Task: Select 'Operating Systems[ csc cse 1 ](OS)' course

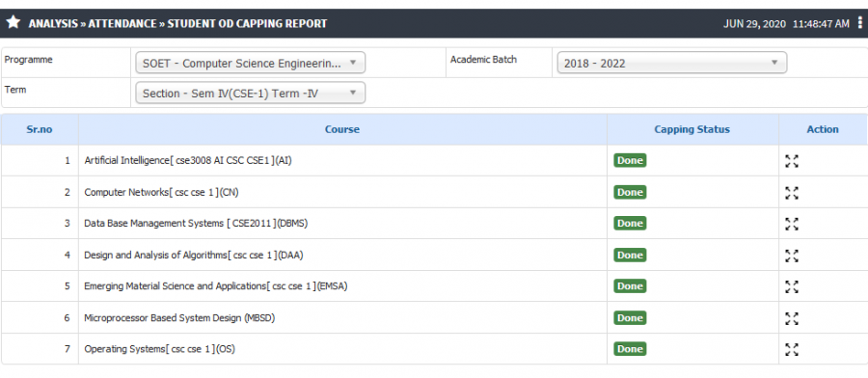Action: click(159, 349)
